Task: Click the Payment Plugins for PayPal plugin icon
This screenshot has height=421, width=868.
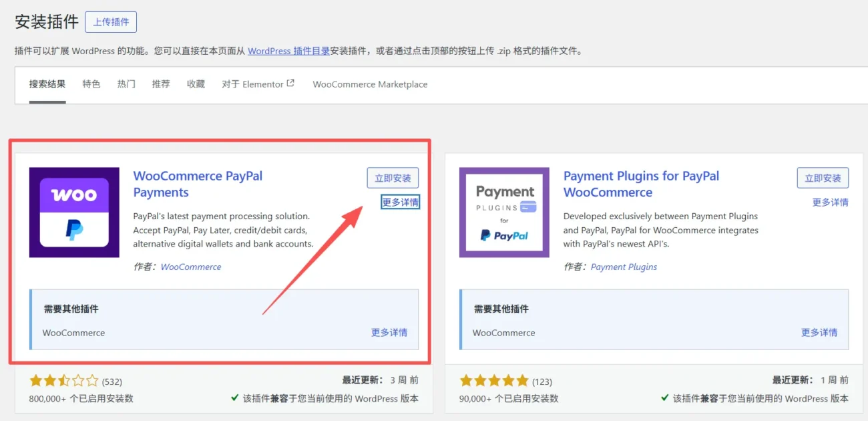Action: pyautogui.click(x=504, y=213)
